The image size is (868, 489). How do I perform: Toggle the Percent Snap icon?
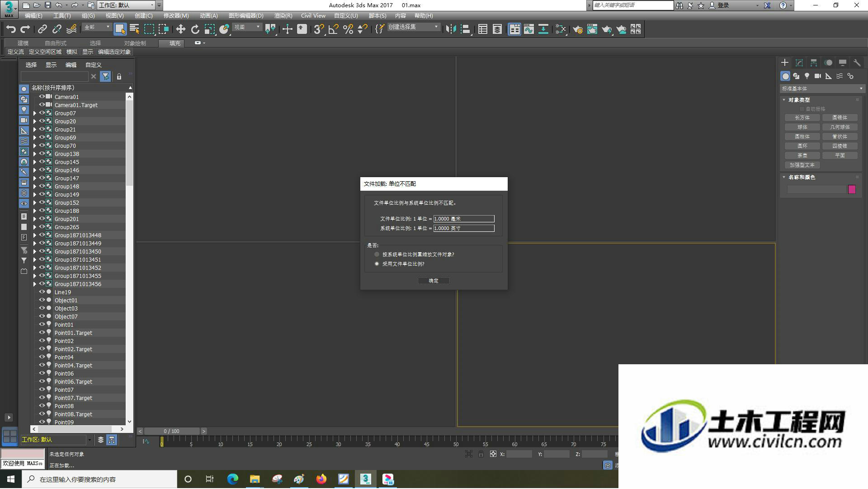(x=348, y=29)
